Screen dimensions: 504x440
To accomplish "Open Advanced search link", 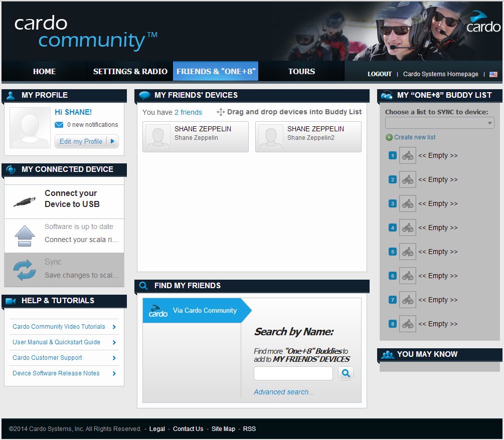I will pos(284,392).
